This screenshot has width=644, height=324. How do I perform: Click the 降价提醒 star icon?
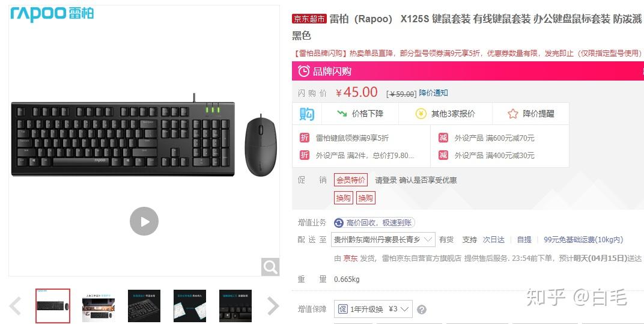coord(512,114)
